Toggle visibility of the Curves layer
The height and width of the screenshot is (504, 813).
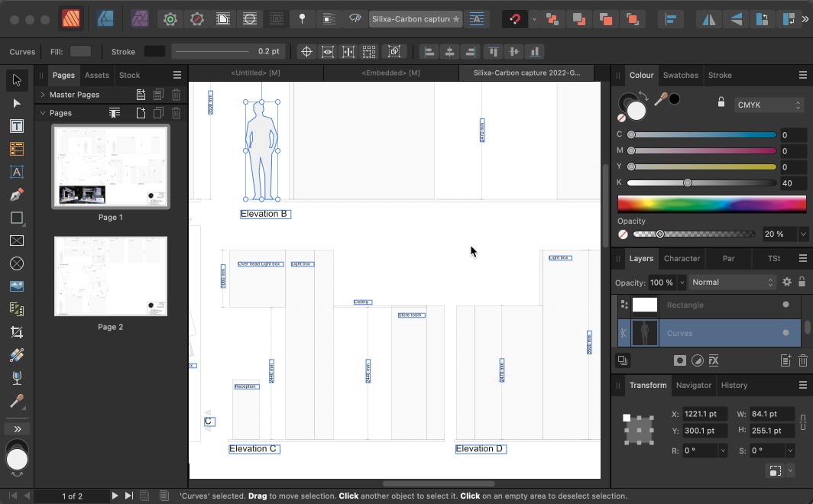(x=785, y=333)
